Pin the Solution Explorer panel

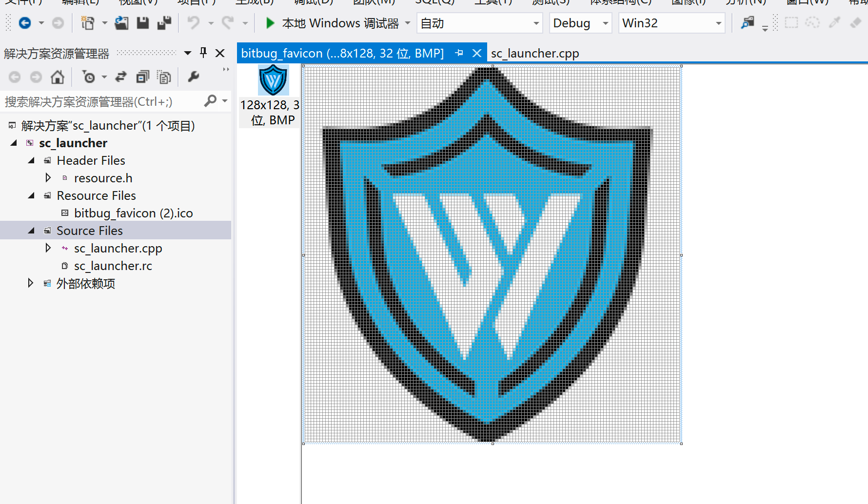(x=204, y=53)
